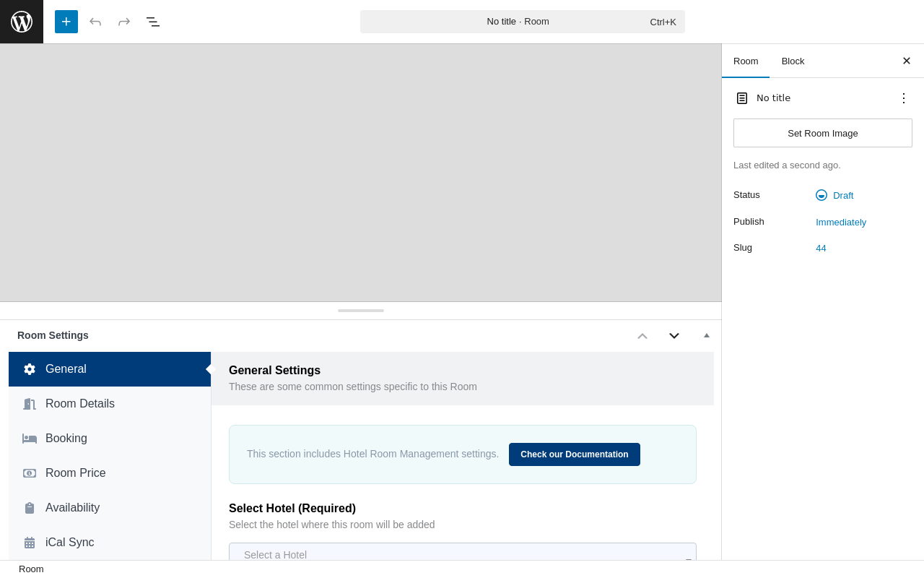Move Room Settings panel up
Image resolution: width=924 pixels, height=578 pixels.
click(642, 335)
